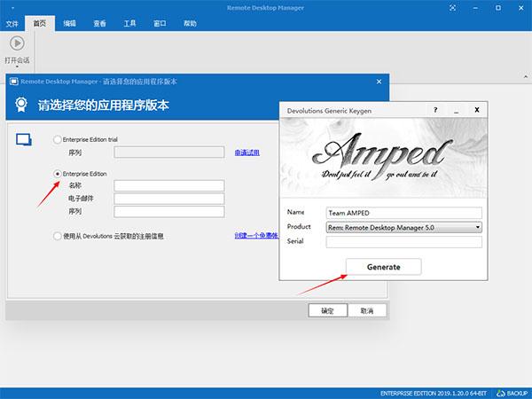Open the Product dropdown in keygen
532x399 pixels.
coord(403,227)
